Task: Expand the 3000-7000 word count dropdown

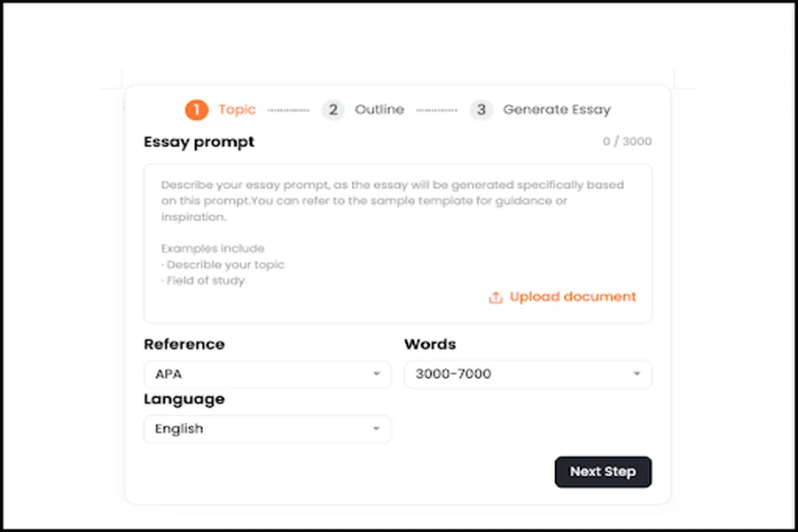Action: [x=527, y=374]
